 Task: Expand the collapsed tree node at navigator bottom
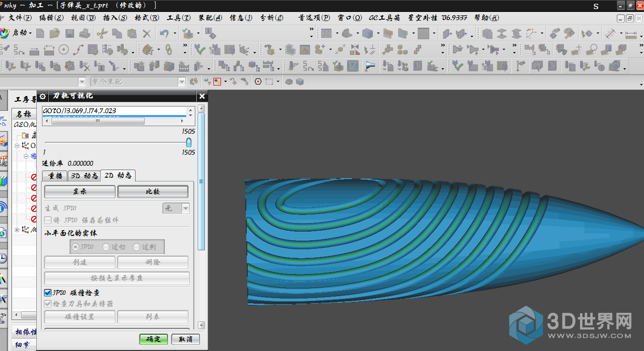(x=17, y=230)
